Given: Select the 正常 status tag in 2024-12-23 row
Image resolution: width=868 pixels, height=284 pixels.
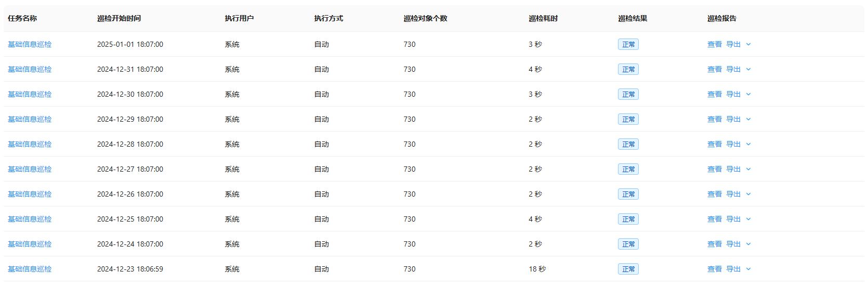Looking at the screenshot, I should [x=628, y=269].
